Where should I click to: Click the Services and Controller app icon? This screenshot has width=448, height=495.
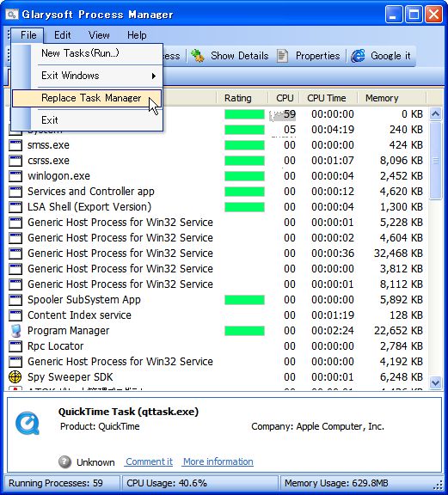[x=15, y=192]
